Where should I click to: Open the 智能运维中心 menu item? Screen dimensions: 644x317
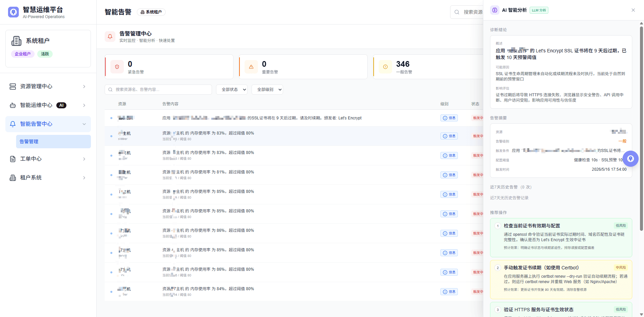coord(48,105)
